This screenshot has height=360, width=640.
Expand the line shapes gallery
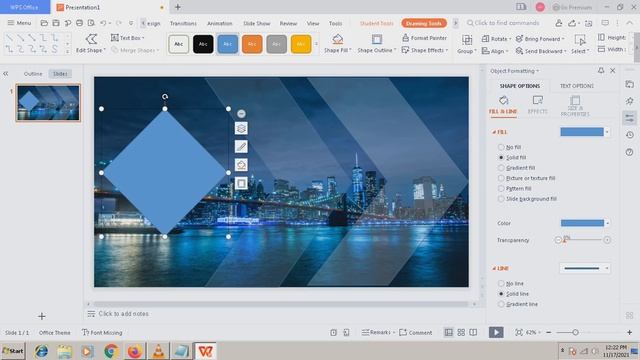tap(68, 51)
